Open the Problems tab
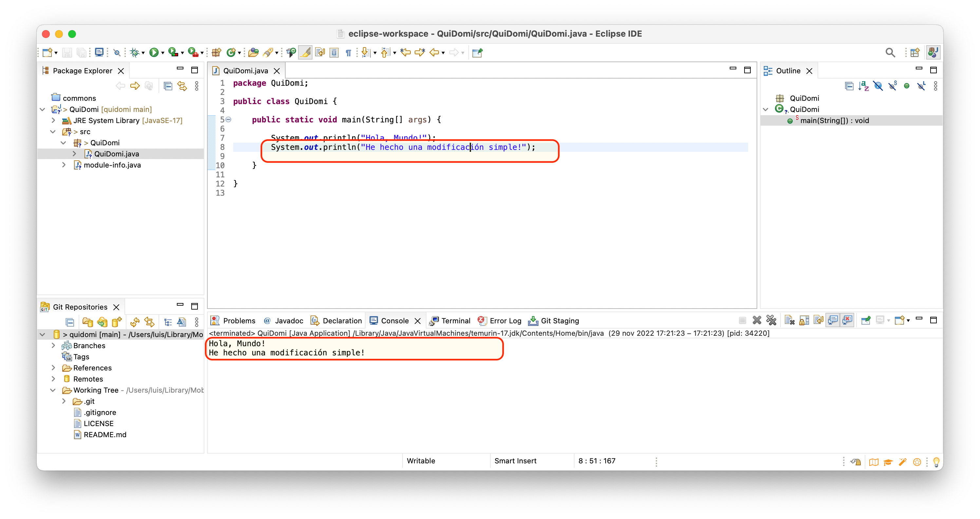The height and width of the screenshot is (519, 980). pos(233,320)
